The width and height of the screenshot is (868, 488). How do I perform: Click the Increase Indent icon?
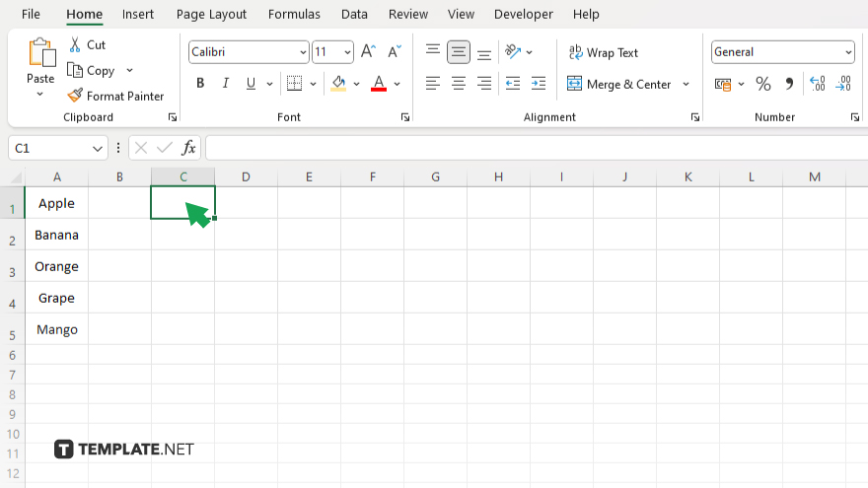click(x=538, y=84)
